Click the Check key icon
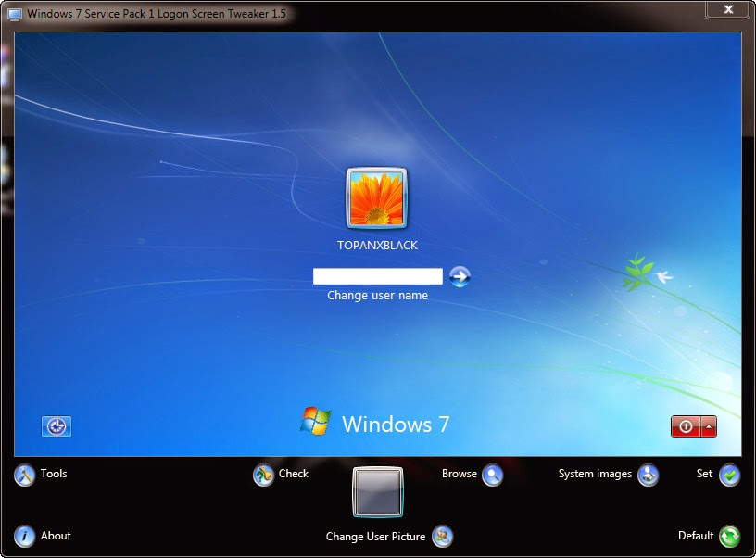The width and height of the screenshot is (756, 558). tap(263, 476)
